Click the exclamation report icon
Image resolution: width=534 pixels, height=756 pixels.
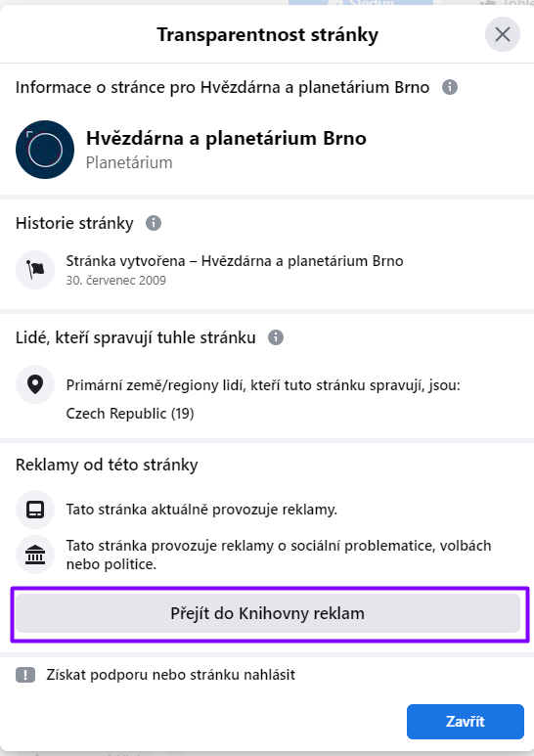pos(25,675)
